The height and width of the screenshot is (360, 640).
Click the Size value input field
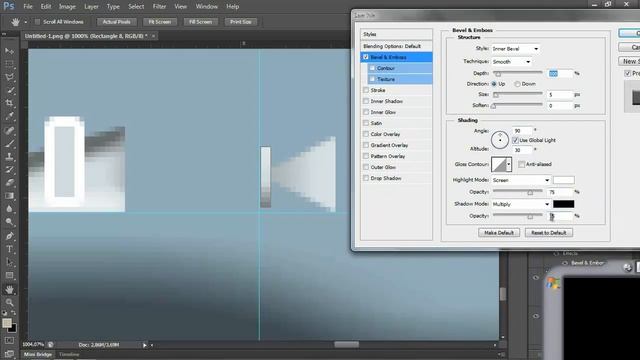[x=560, y=95]
